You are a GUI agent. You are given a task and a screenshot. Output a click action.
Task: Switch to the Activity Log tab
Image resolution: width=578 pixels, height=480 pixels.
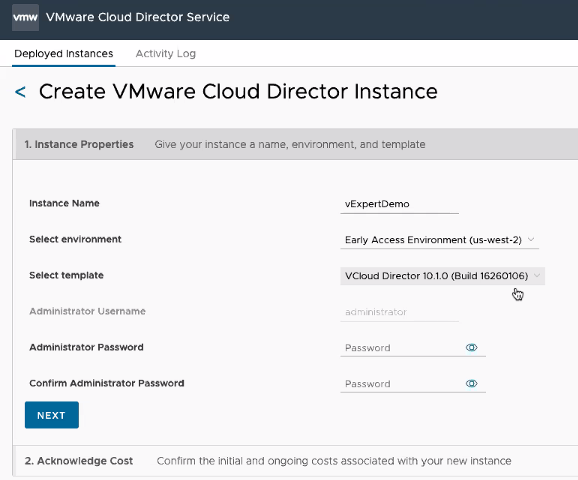(166, 54)
